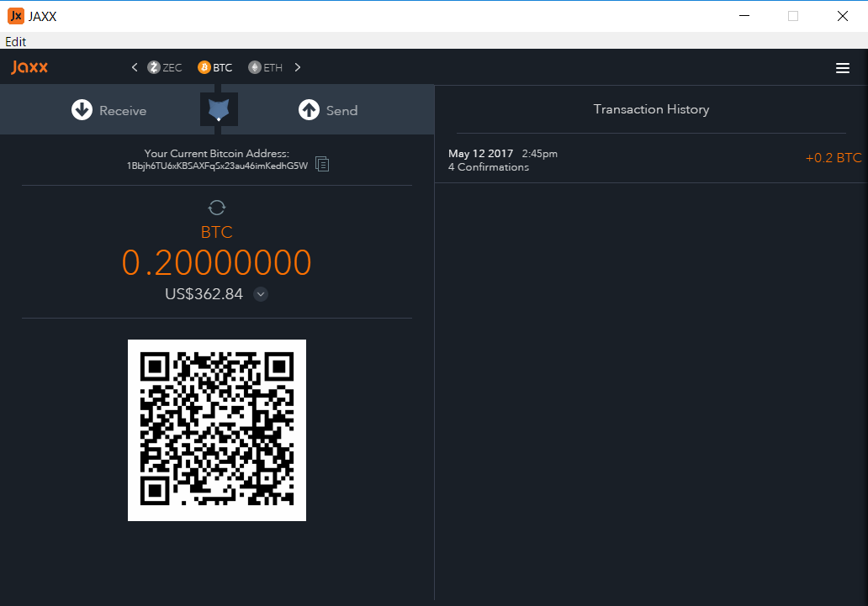Viewport: 868px width, 606px height.
Task: Select the BTC wallet tab
Action: tap(214, 67)
